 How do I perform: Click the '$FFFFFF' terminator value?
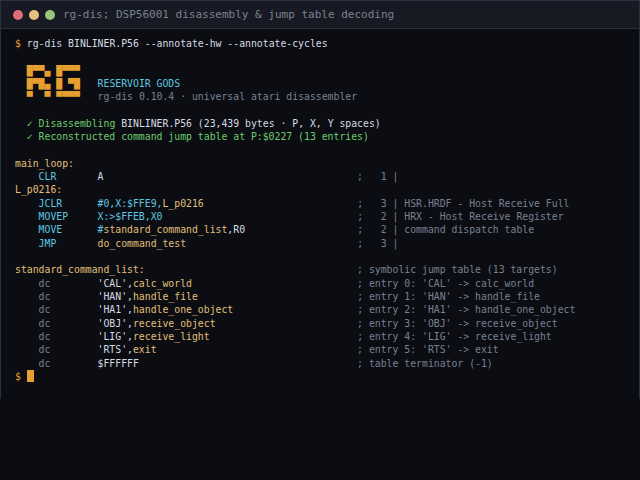tap(118, 363)
